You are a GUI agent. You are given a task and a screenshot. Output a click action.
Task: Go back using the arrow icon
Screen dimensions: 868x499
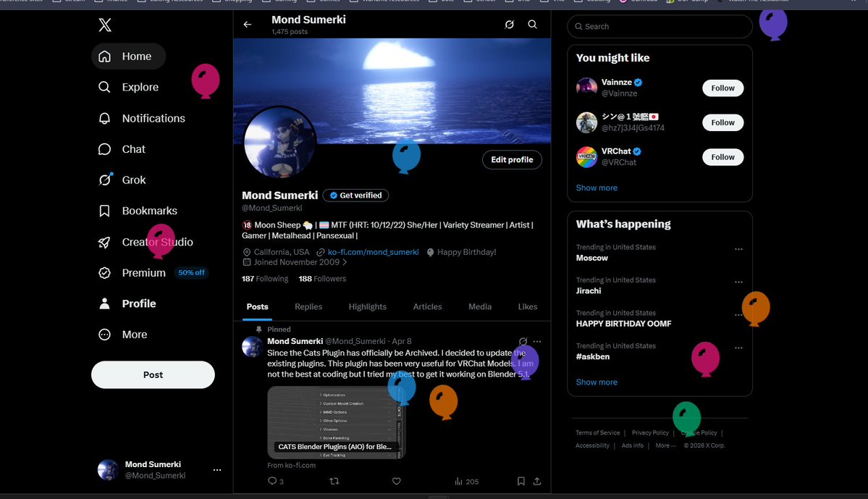tap(248, 25)
